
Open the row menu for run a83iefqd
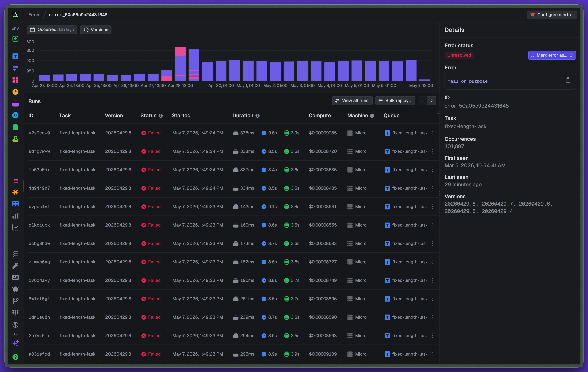point(432,354)
